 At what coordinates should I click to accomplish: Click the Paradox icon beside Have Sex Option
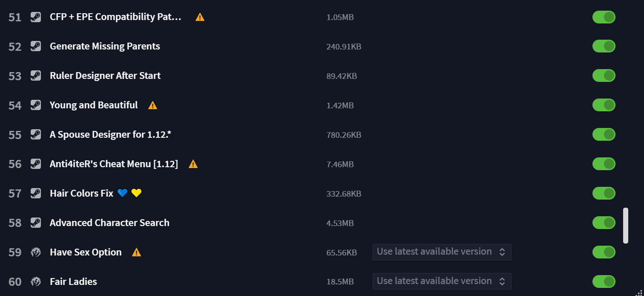click(36, 252)
